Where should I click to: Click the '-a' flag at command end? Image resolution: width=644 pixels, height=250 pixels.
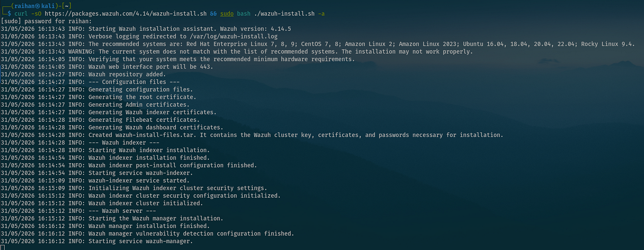coord(321,13)
